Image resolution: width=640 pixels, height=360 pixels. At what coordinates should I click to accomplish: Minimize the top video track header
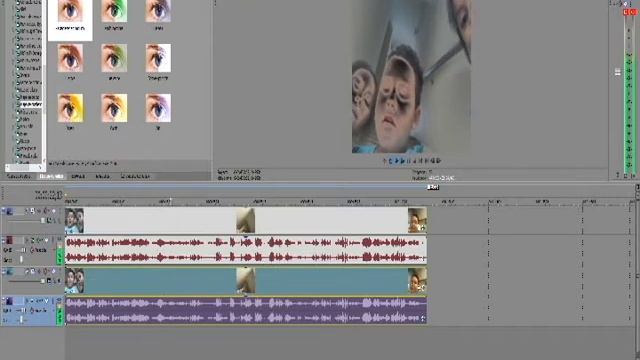click(x=3, y=210)
